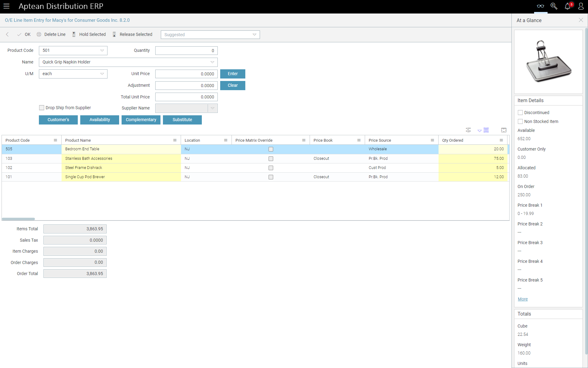Click the grid view toggle icon
Viewport: 588px width, 368px height.
tap(486, 130)
